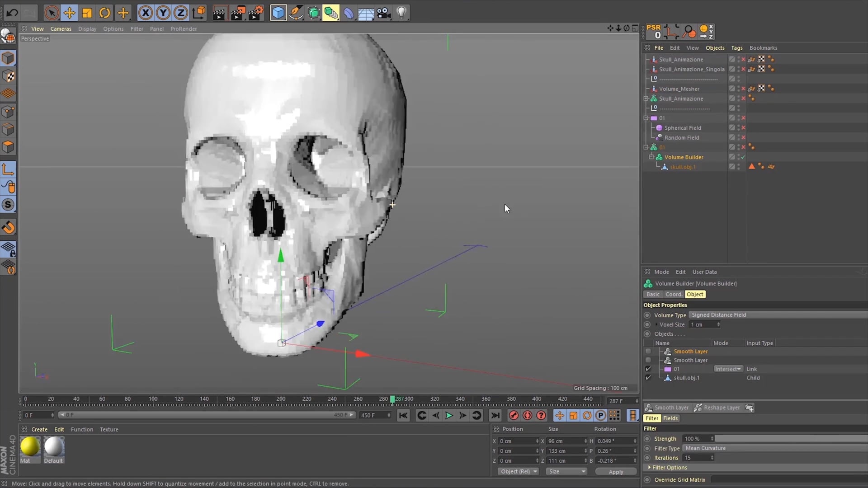Click the light bulb display icon
The width and height of the screenshot is (868, 488).
(x=402, y=13)
